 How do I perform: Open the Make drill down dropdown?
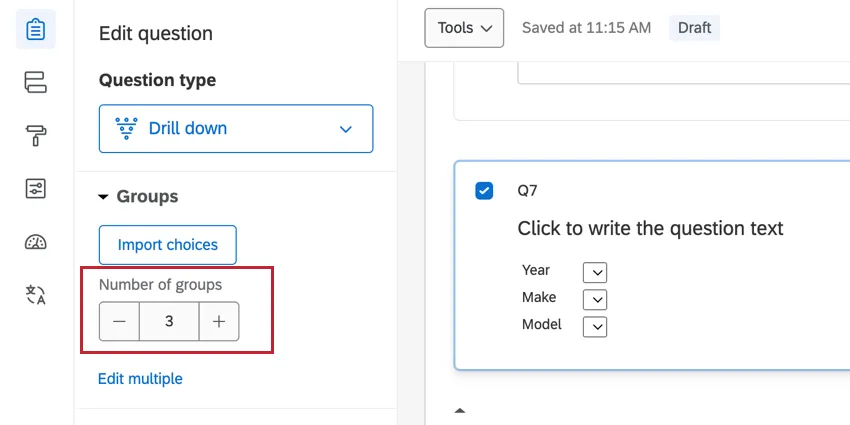click(x=595, y=299)
